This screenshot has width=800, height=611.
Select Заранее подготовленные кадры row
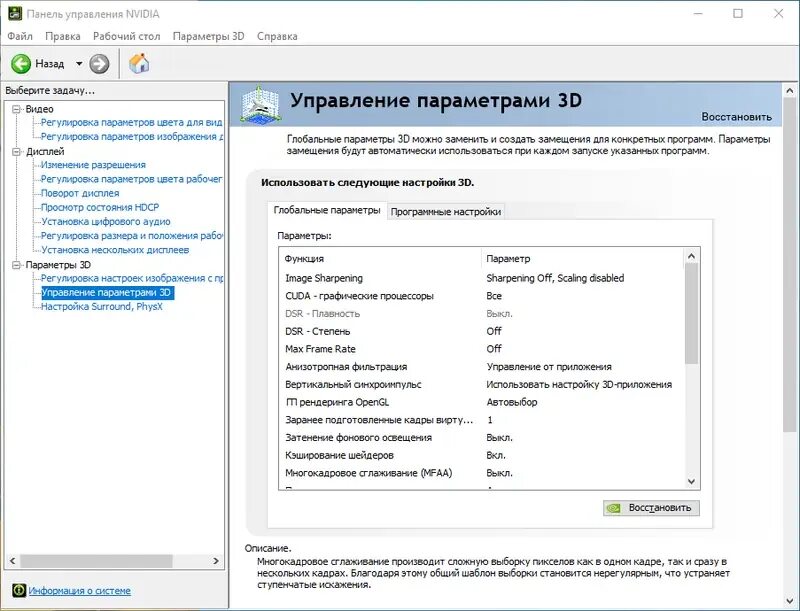(x=481, y=420)
